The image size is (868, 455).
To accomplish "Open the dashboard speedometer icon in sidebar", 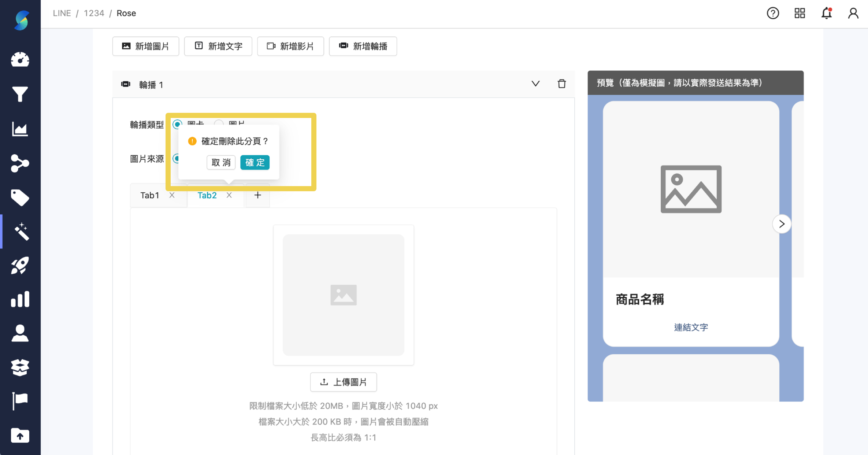I will 20,60.
